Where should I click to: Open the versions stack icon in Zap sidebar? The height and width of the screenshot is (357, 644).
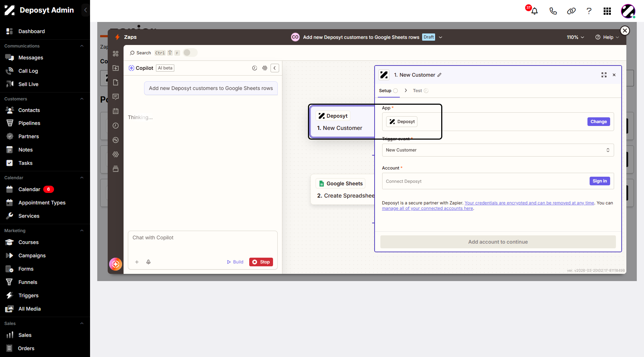click(x=116, y=169)
